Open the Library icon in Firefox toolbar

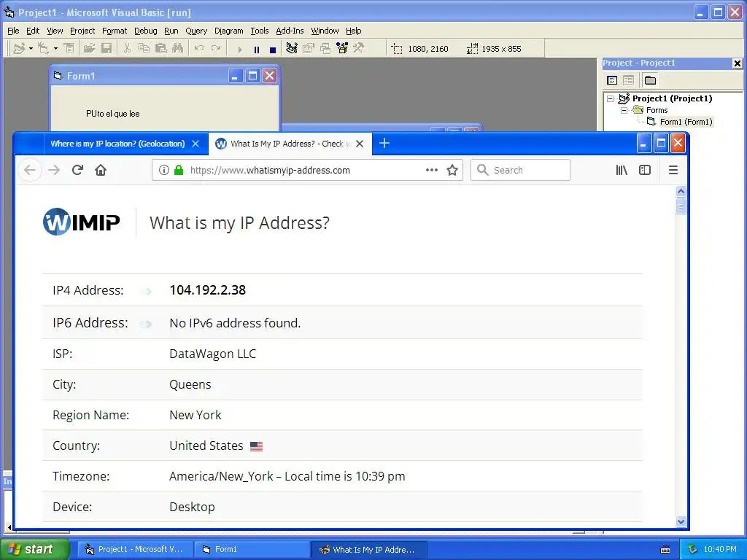pyautogui.click(x=622, y=170)
